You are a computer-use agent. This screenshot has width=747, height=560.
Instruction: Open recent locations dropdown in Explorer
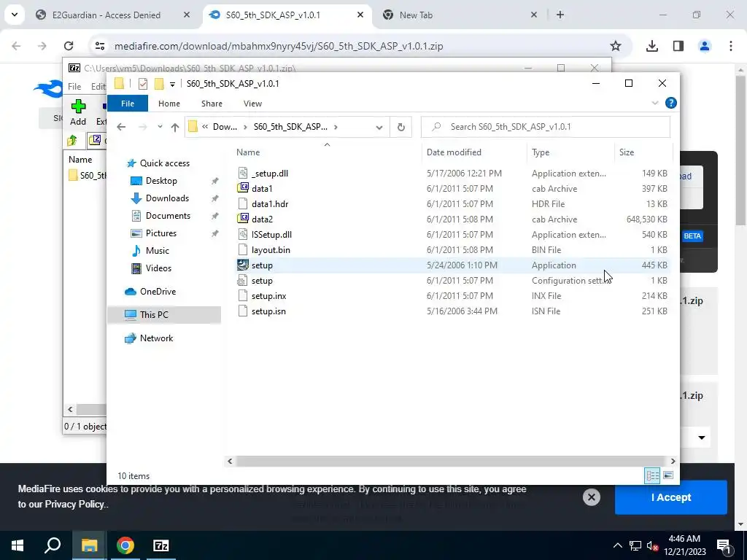[160, 127]
